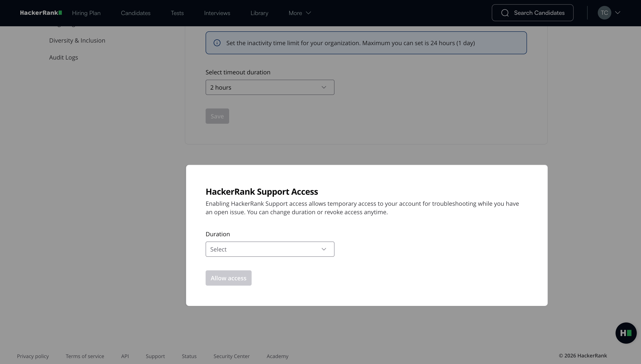Click the Allow access button

[x=228, y=278]
